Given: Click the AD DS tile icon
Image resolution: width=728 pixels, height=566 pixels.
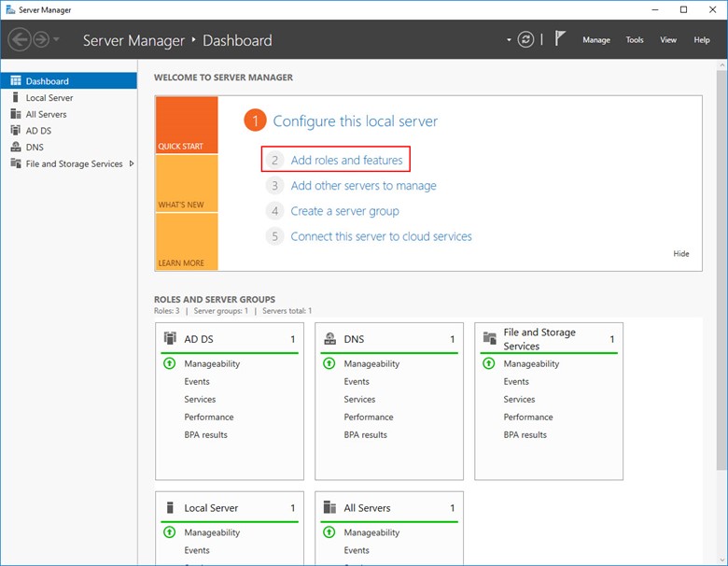Looking at the screenshot, I should point(170,339).
